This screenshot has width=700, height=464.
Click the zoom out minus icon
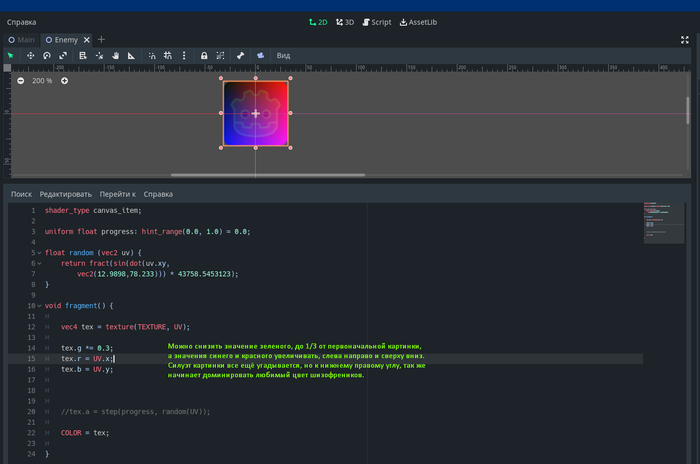[x=20, y=81]
